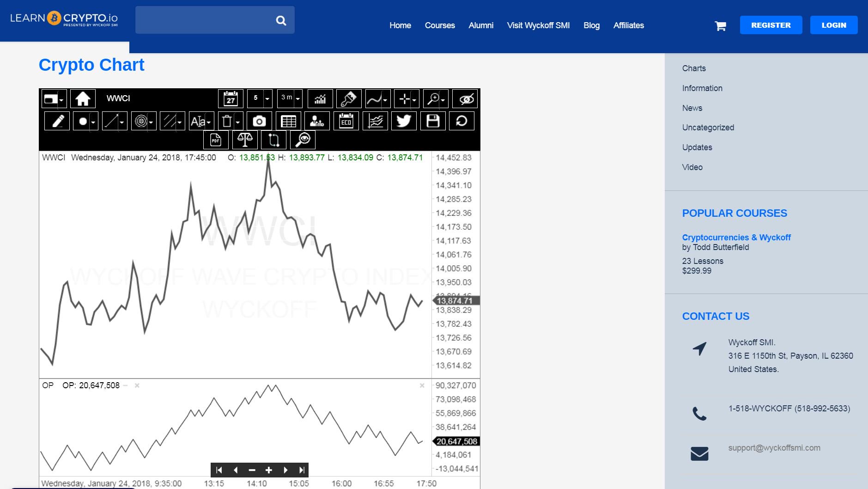This screenshot has height=489, width=868.
Task: Open the person with stats icon
Action: point(317,121)
